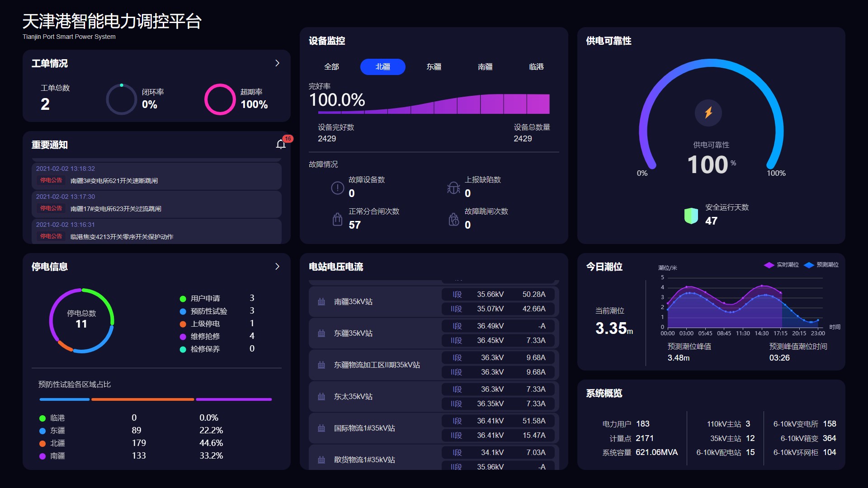Click the green safety shield icon
This screenshot has width=868, height=488.
point(691,216)
